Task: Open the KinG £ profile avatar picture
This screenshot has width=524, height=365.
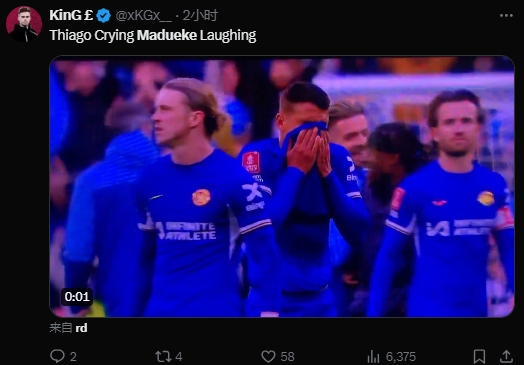Action: pos(24,24)
